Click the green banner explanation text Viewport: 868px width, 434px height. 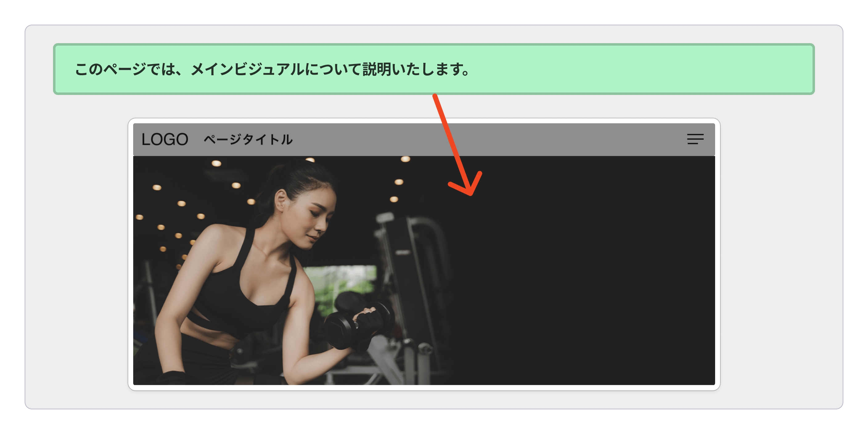[x=272, y=69]
